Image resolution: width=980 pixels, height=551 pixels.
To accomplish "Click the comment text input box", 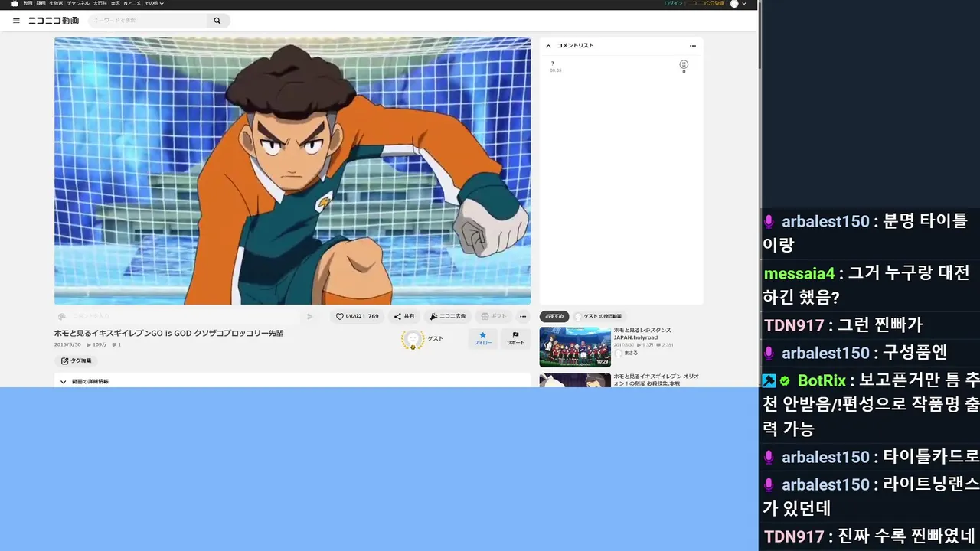I will click(x=184, y=316).
